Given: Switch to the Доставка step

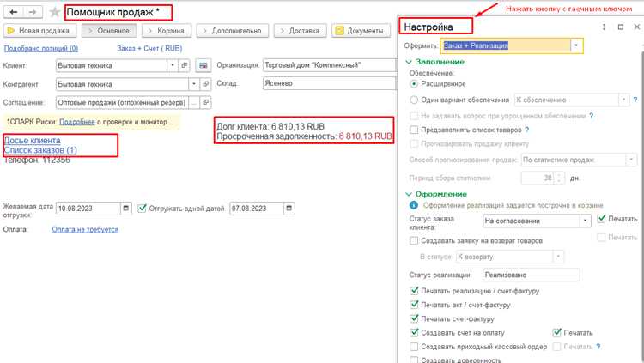Looking at the screenshot, I should click(301, 31).
